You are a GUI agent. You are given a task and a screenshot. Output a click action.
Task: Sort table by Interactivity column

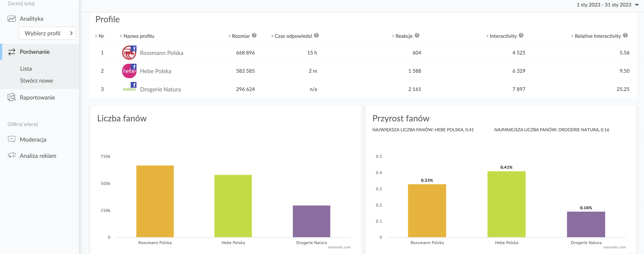[x=503, y=36]
